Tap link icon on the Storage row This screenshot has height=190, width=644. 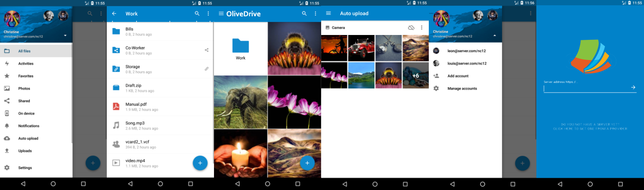[x=207, y=69]
